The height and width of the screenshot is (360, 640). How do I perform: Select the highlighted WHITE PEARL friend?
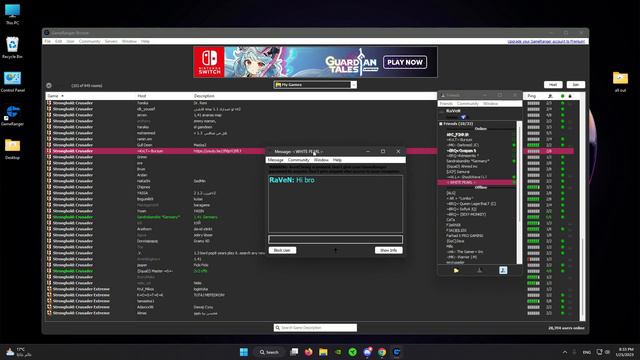[x=476, y=182]
